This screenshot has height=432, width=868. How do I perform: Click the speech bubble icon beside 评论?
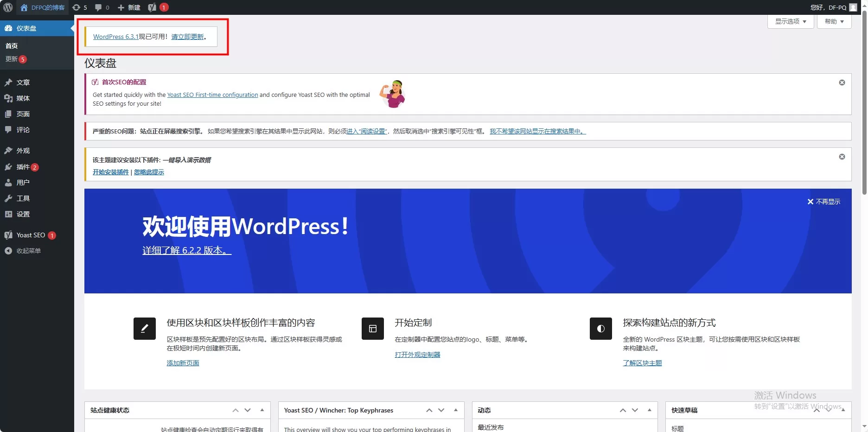8,130
